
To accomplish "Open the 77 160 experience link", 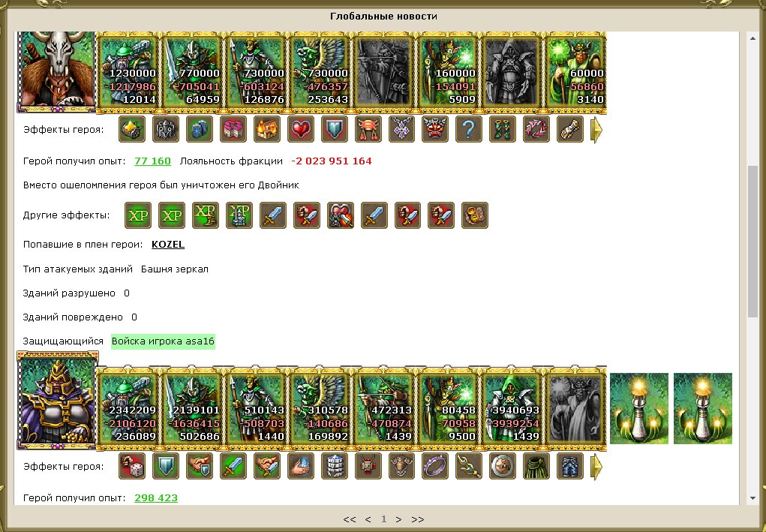I will [152, 161].
